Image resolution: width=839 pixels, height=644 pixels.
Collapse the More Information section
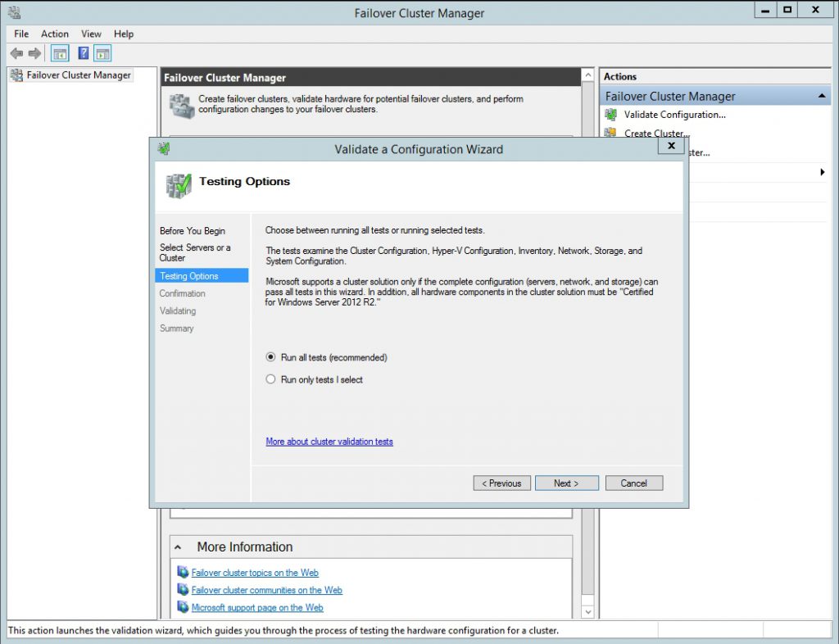click(x=179, y=547)
